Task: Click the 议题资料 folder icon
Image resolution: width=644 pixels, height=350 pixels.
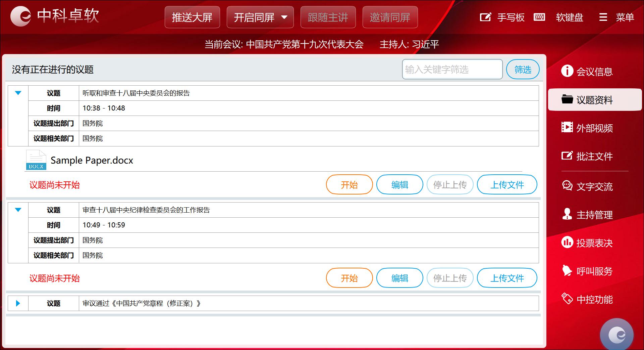Action: (x=567, y=99)
